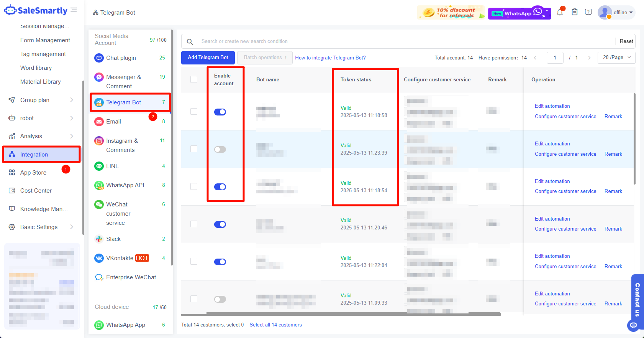Click the clipboard task icon in header

[x=574, y=12]
